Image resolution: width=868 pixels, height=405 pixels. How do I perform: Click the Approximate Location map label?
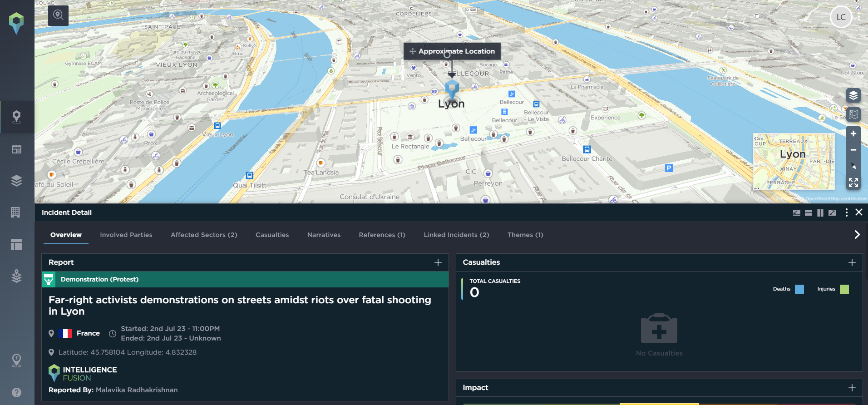coord(452,51)
